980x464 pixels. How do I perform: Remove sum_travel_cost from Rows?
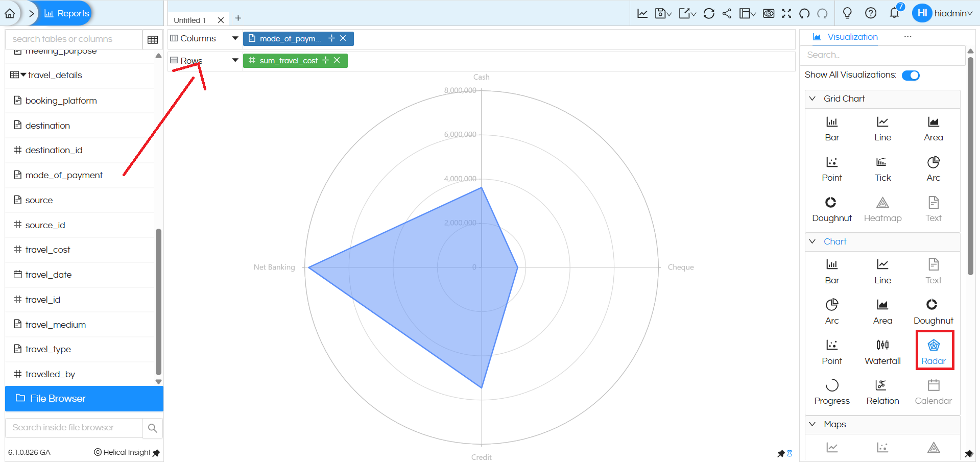tap(337, 60)
